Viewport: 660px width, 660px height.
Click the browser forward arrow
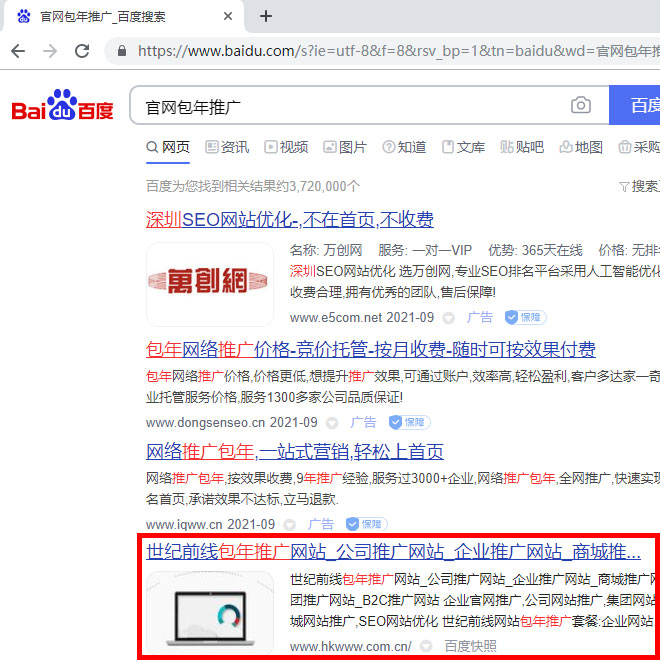pyautogui.click(x=50, y=51)
